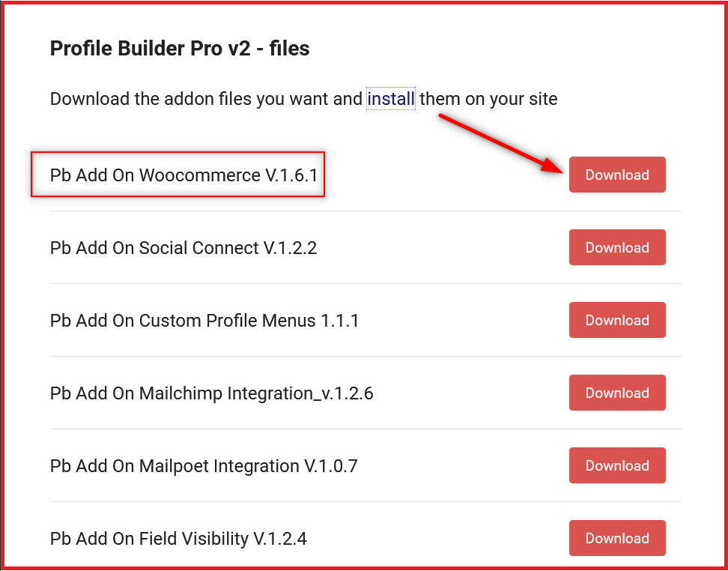Download the Social Connect add-on
728x571 pixels.
click(x=617, y=247)
